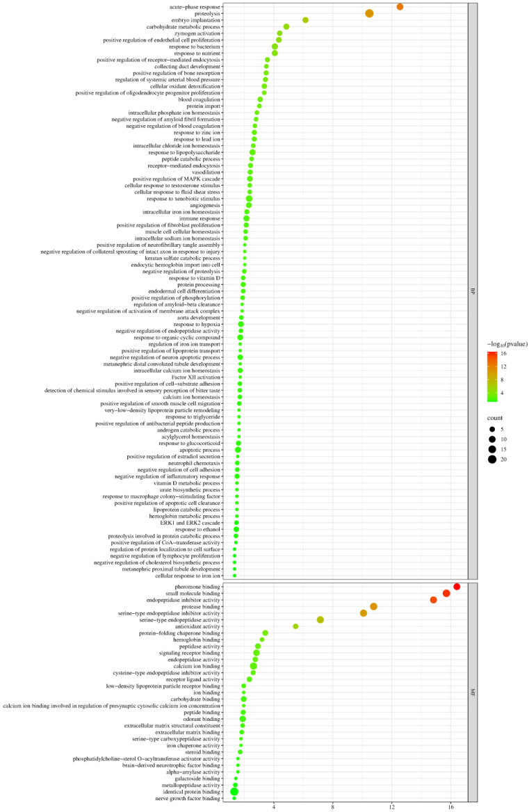Click the MF facet strip label
Screen dimensions: 529x812
click(473, 692)
